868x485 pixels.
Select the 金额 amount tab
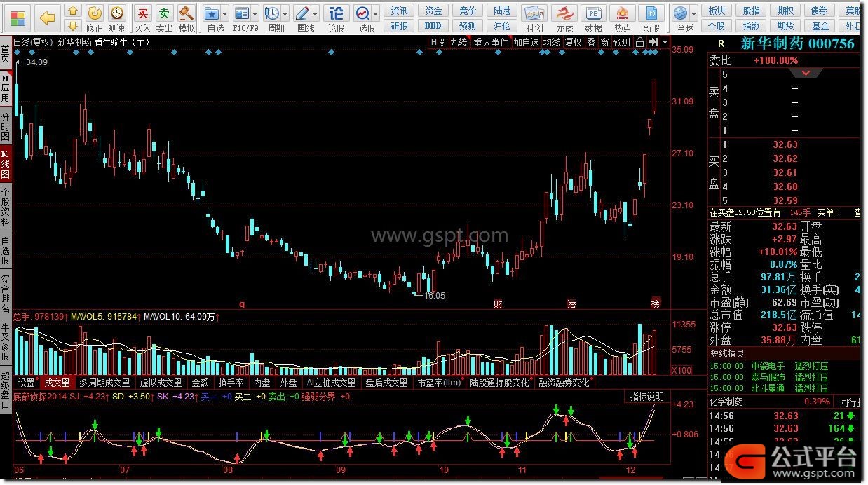pyautogui.click(x=200, y=383)
